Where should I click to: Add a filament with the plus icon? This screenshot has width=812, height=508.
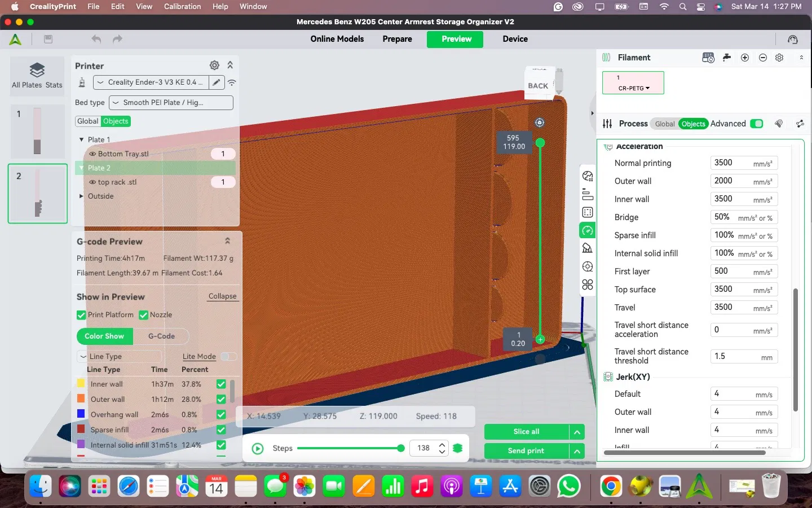pyautogui.click(x=745, y=58)
